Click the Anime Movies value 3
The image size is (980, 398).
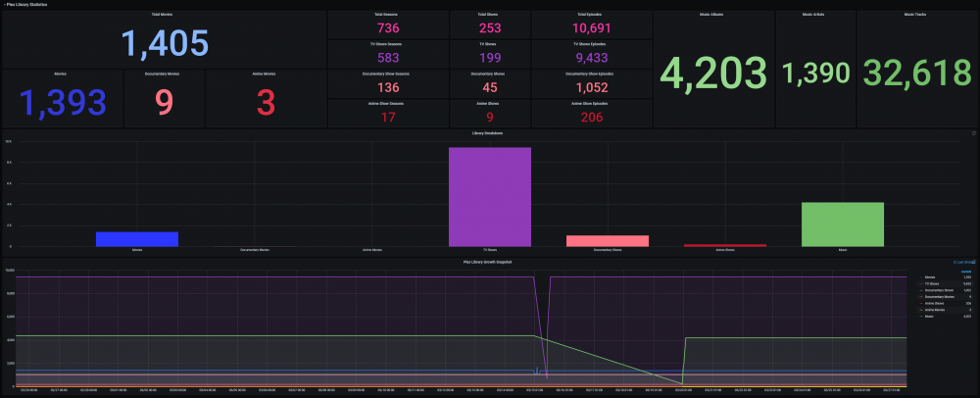pos(266,103)
